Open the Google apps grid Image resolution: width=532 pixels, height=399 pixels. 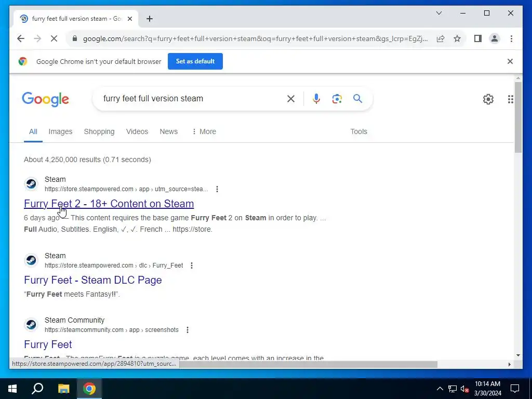point(510,99)
